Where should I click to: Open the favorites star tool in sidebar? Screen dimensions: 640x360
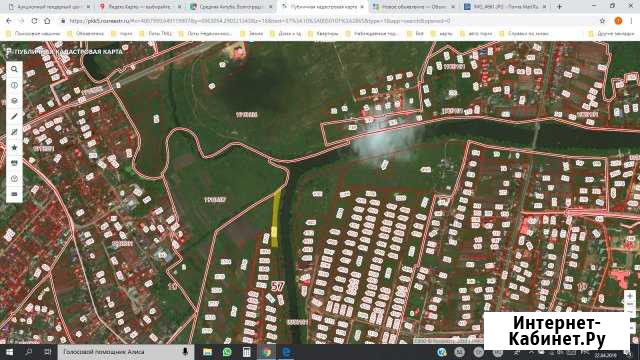(14, 147)
